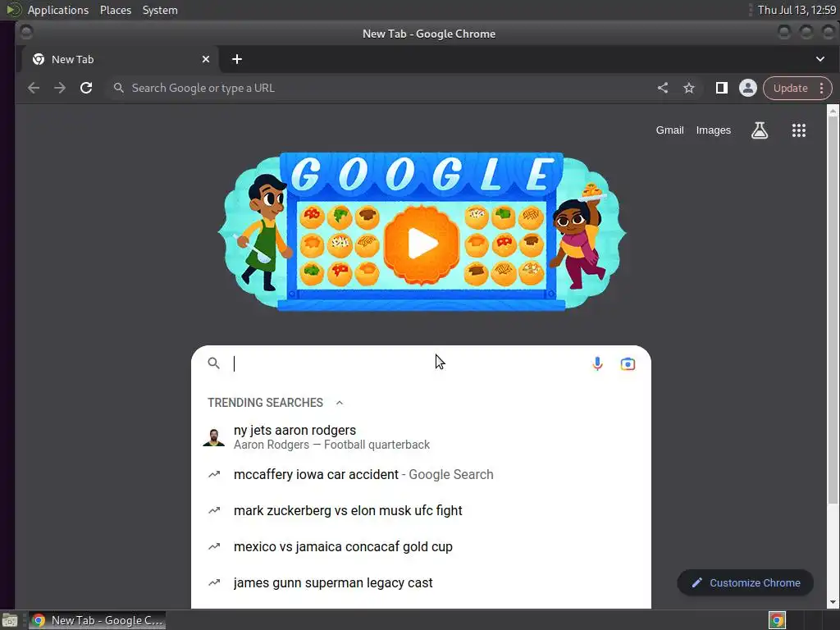Image resolution: width=840 pixels, height=630 pixels.
Task: Collapse the Trending Searches section
Action: 340,403
